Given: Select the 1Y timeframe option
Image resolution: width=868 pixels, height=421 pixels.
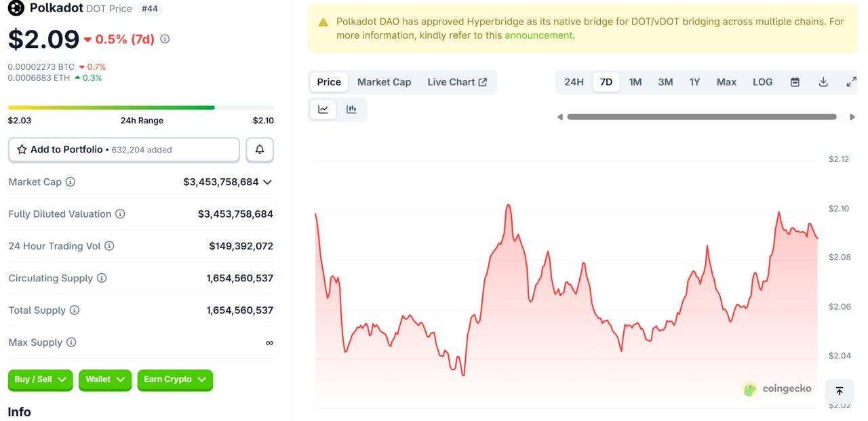Looking at the screenshot, I should point(694,81).
